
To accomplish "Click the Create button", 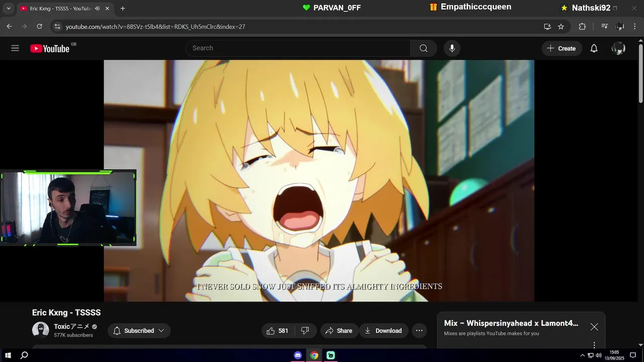I will (x=561, y=48).
